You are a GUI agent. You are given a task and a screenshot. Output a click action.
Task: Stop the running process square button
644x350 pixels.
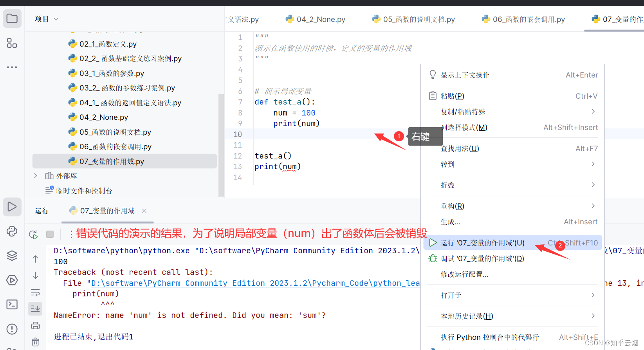[x=50, y=234]
